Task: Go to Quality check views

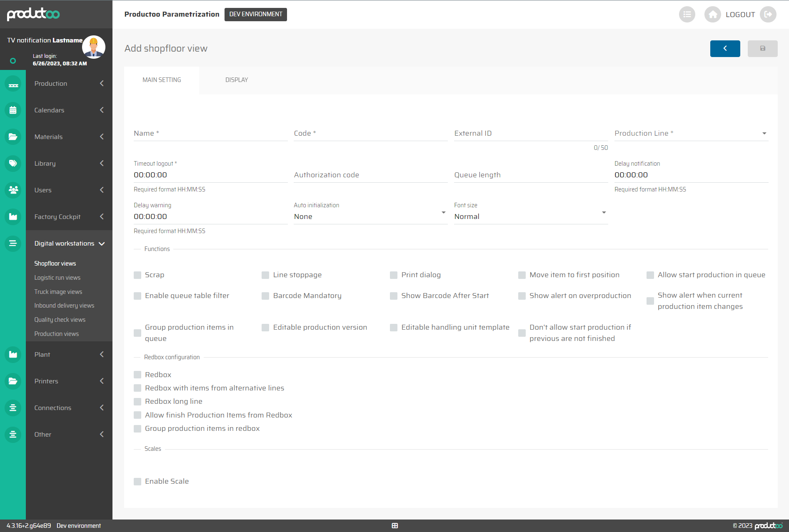Action: 60,320
